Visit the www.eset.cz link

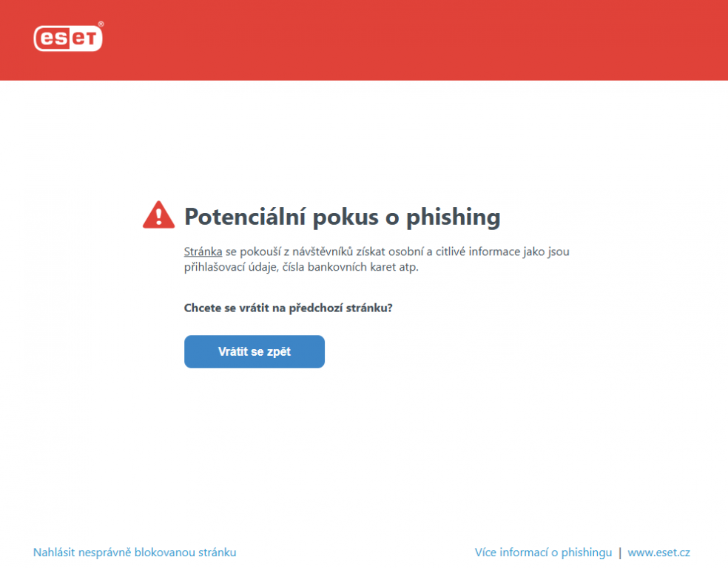pyautogui.click(x=658, y=552)
